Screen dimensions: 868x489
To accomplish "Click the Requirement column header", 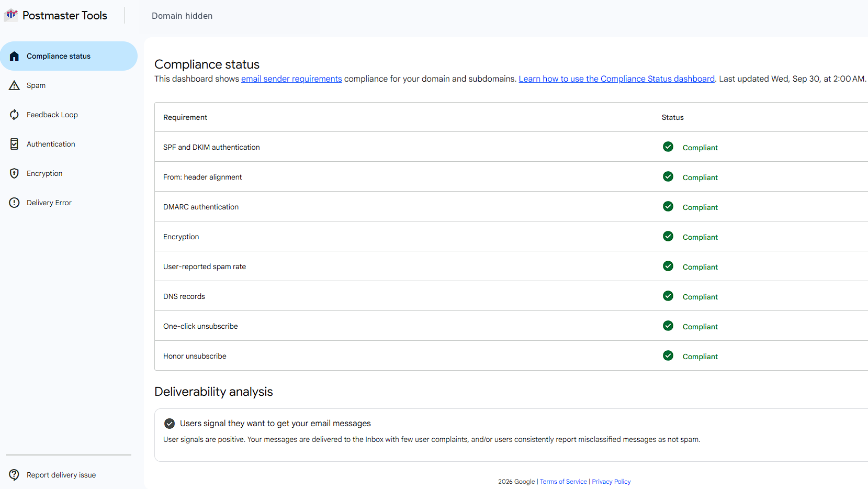I will [x=185, y=117].
